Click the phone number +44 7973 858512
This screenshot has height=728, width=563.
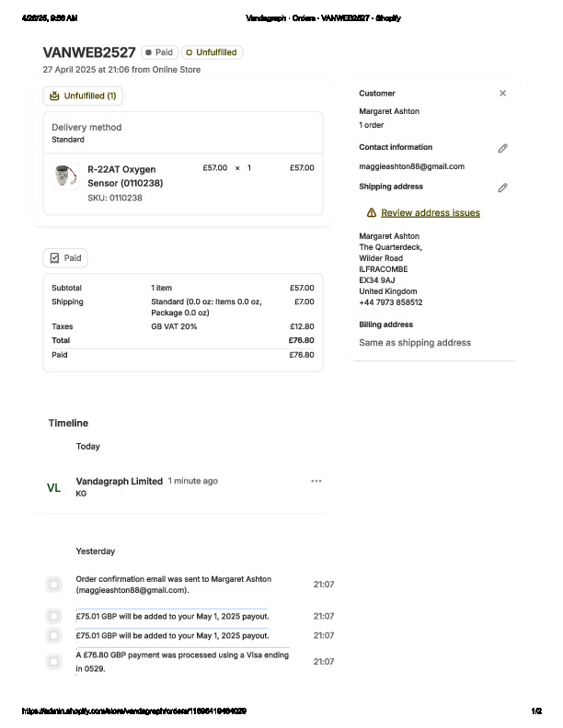[x=391, y=302]
